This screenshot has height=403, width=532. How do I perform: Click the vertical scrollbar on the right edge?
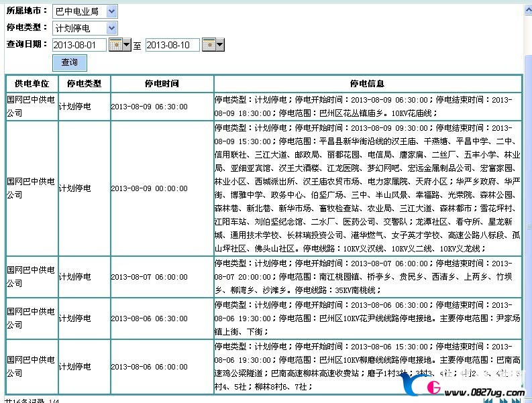(x=527, y=201)
